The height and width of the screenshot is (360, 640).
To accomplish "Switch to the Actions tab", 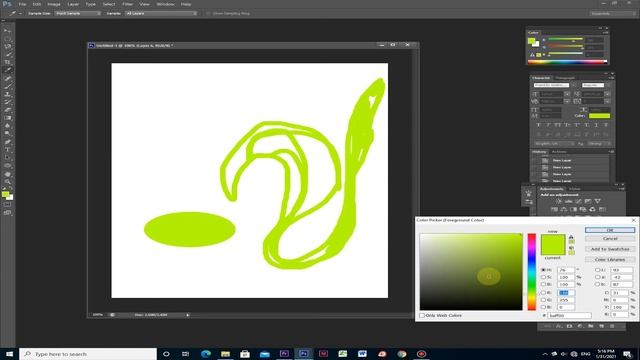I will pyautogui.click(x=559, y=152).
